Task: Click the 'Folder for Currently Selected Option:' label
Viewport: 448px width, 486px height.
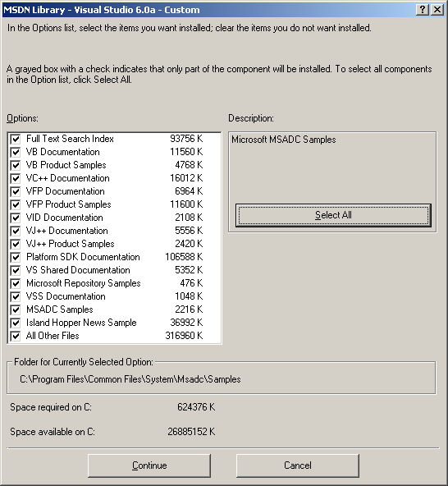Action: coord(84,362)
